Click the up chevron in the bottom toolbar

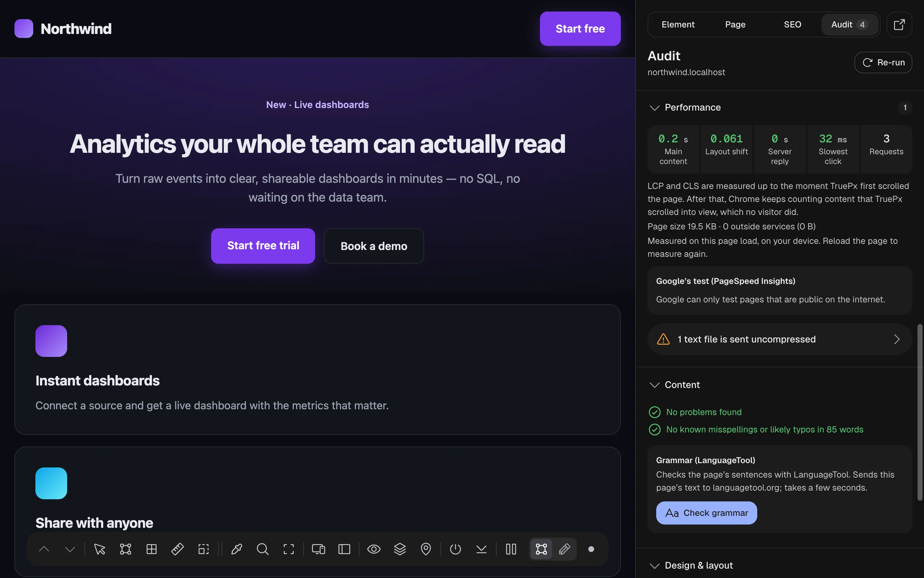44,549
